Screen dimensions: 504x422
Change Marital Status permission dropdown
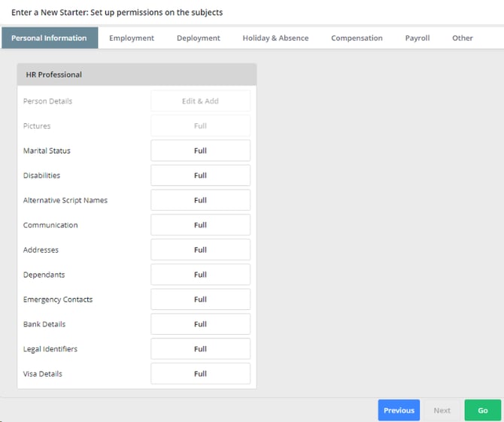(x=200, y=150)
